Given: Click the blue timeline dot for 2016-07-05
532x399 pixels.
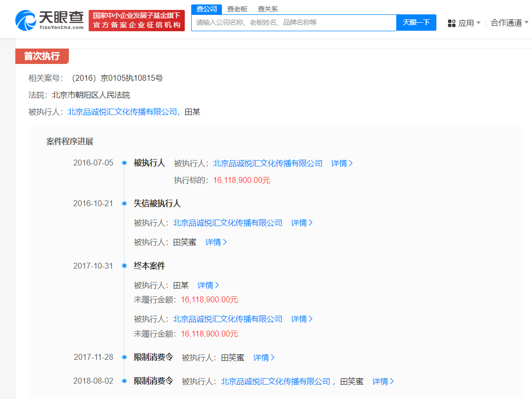Looking at the screenshot, I should [125, 163].
